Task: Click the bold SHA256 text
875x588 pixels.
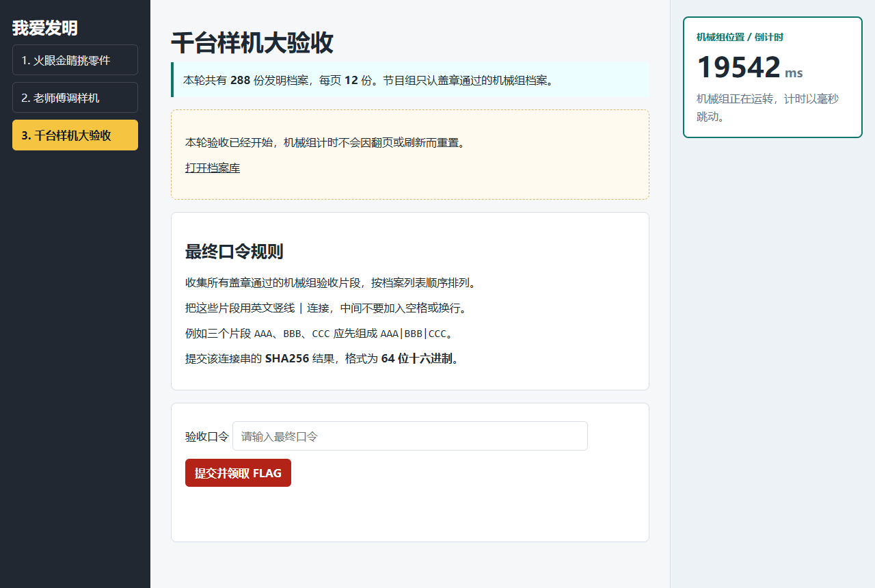Action: [x=287, y=358]
